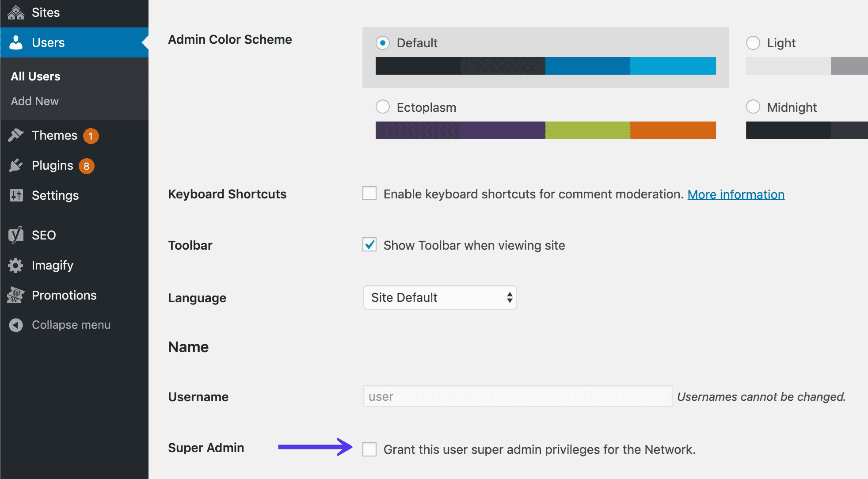Open All Users list
The height and width of the screenshot is (479, 868).
click(36, 76)
